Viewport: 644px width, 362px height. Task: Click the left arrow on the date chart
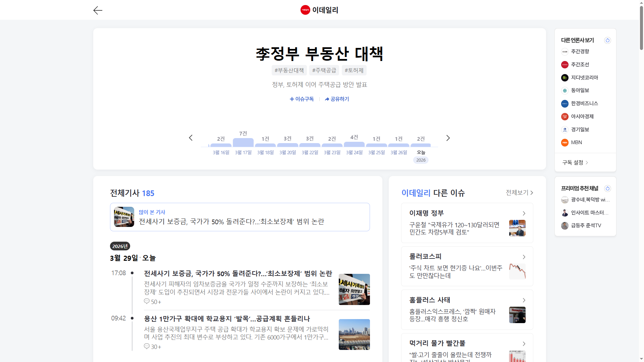pyautogui.click(x=191, y=138)
